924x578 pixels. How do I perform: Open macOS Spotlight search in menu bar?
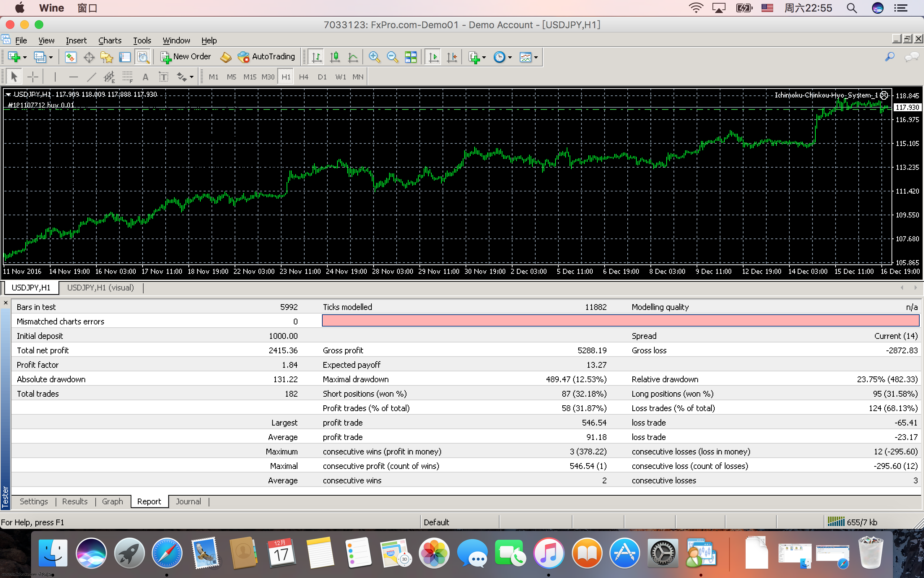(851, 8)
